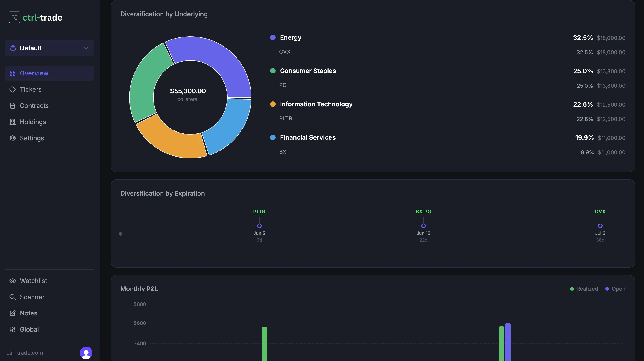This screenshot has height=361, width=644.
Task: Open the Holdings page
Action: (x=49, y=122)
